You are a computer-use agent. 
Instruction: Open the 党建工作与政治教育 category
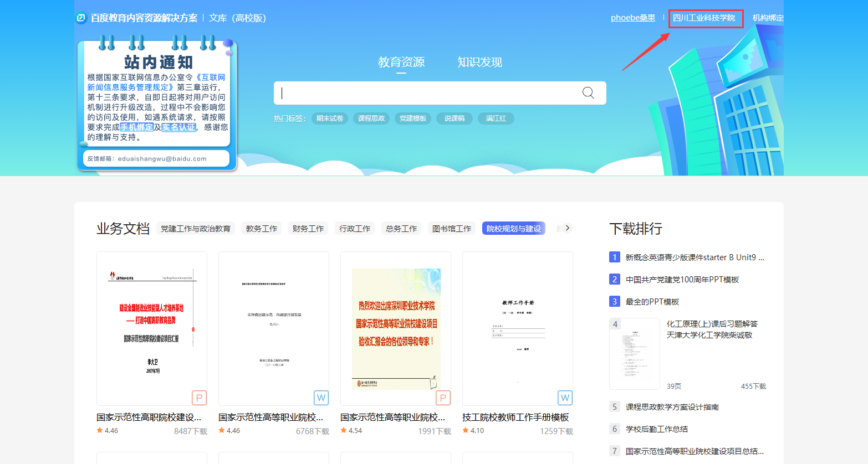[196, 229]
